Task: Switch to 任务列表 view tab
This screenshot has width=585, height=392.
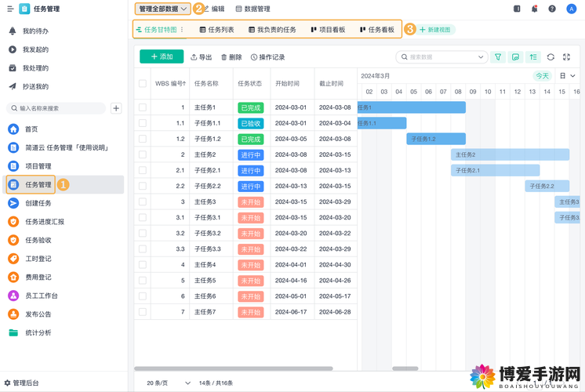Action: [216, 30]
